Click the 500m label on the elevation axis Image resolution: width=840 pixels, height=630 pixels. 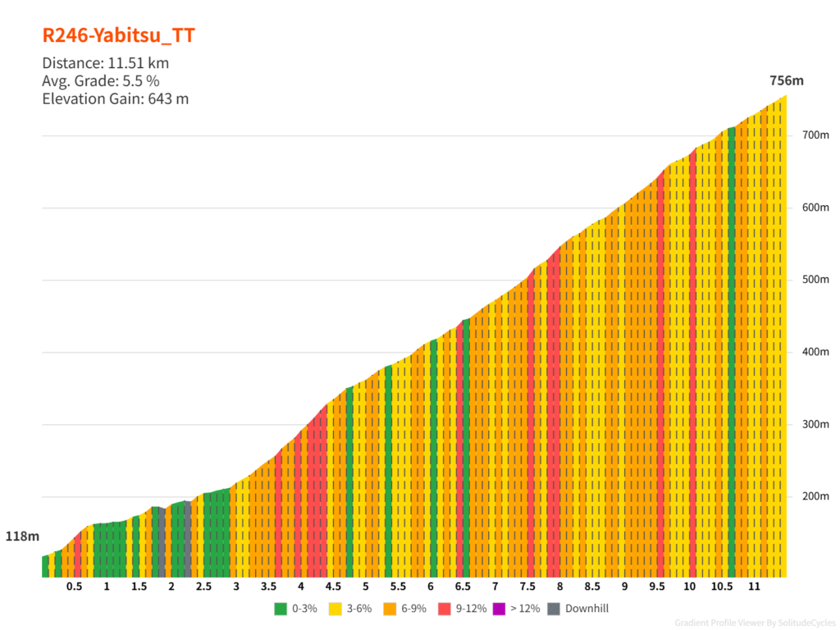coord(814,280)
